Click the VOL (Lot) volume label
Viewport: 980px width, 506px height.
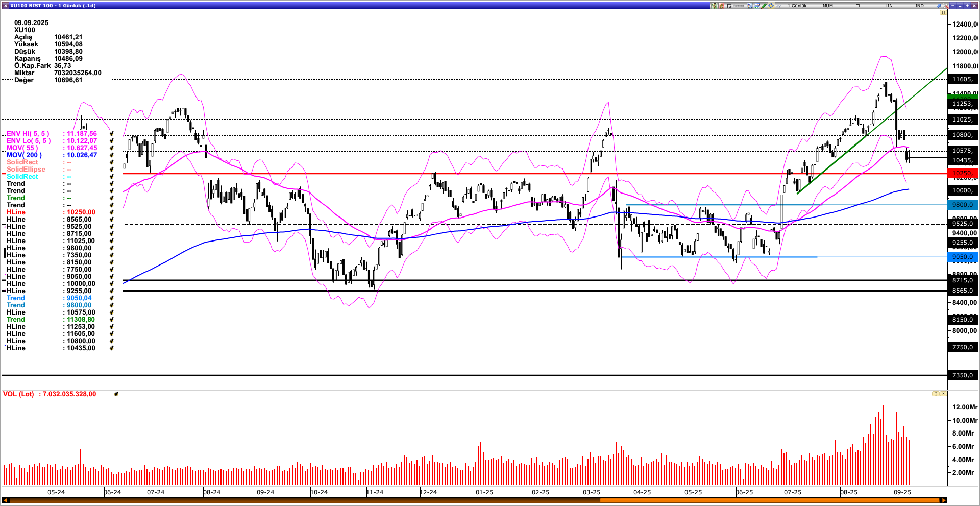click(x=18, y=394)
